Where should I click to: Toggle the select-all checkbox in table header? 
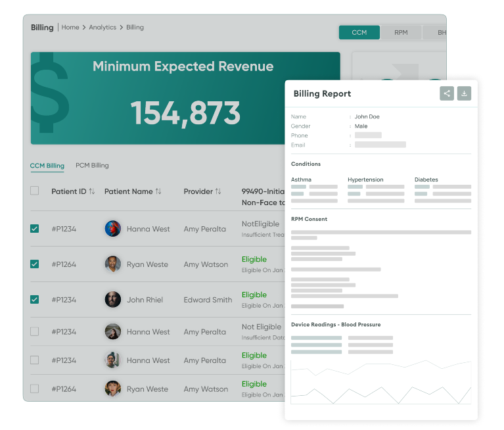(35, 191)
